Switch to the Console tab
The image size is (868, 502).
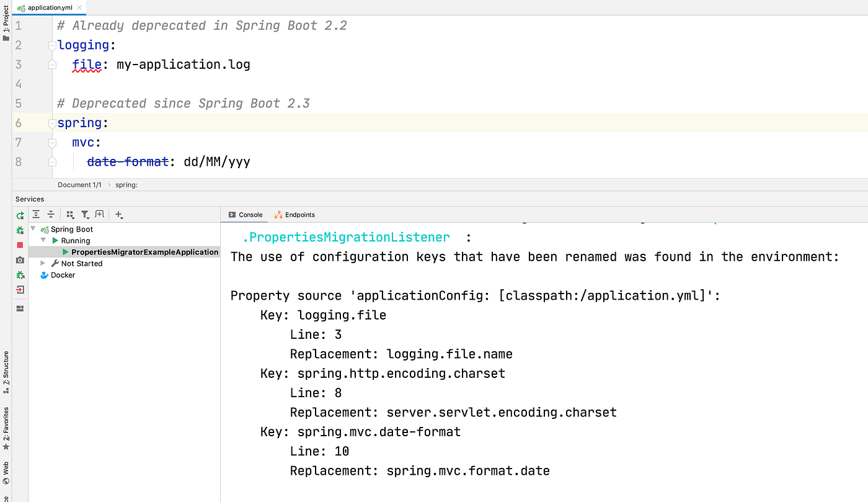[246, 215]
